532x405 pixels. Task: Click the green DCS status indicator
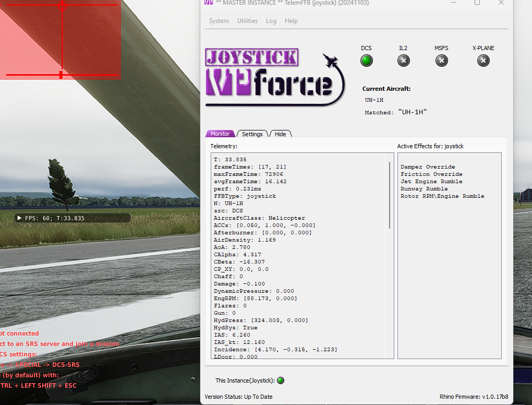(367, 61)
